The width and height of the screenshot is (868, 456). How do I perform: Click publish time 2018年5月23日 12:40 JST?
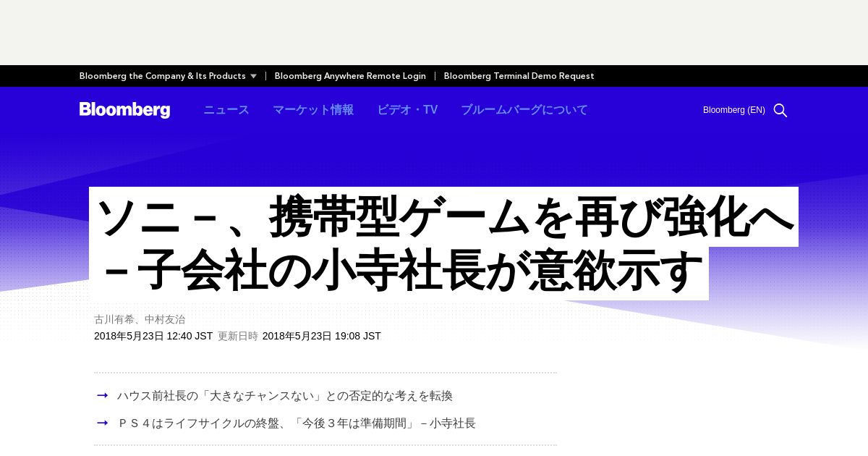[153, 336]
